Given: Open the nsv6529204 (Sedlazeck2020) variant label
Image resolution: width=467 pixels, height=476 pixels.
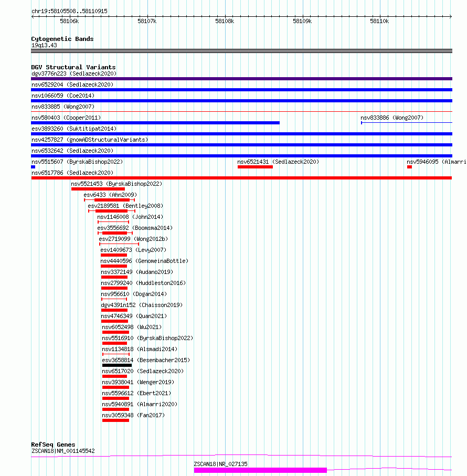Looking at the screenshot, I should click(x=72, y=84).
